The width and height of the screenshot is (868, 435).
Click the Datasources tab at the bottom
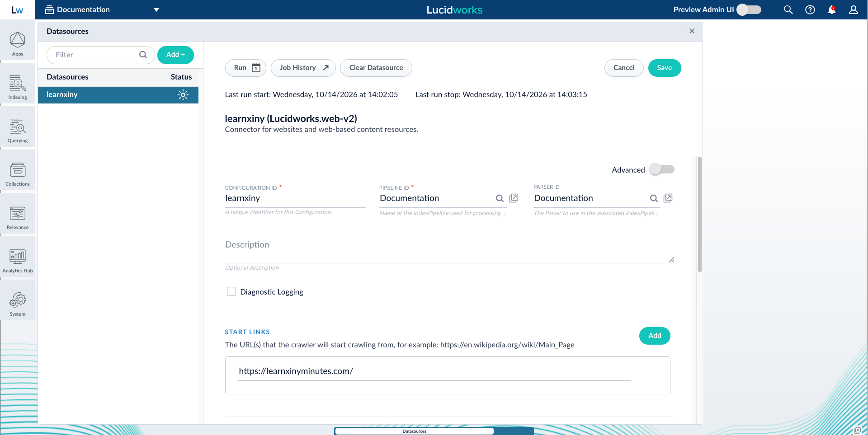415,431
